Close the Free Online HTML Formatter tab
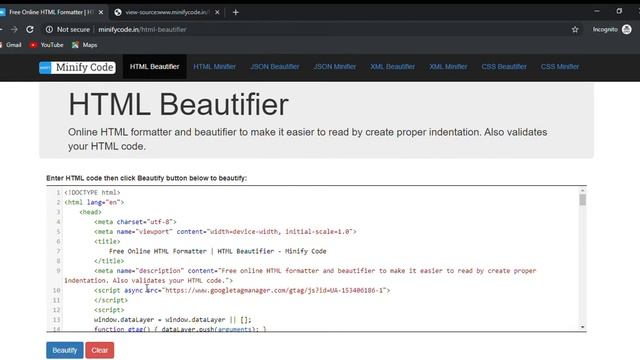Screen dimensions: 640x360 pyautogui.click(x=101, y=12)
